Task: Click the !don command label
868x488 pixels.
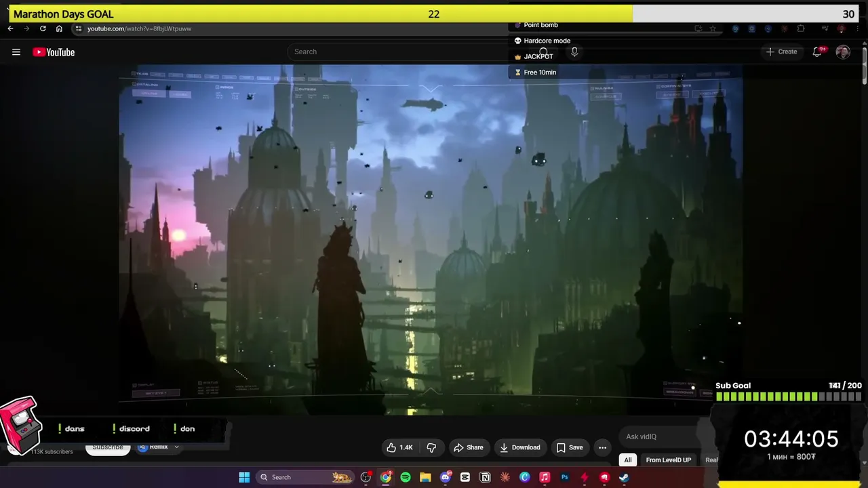Action: [184, 428]
